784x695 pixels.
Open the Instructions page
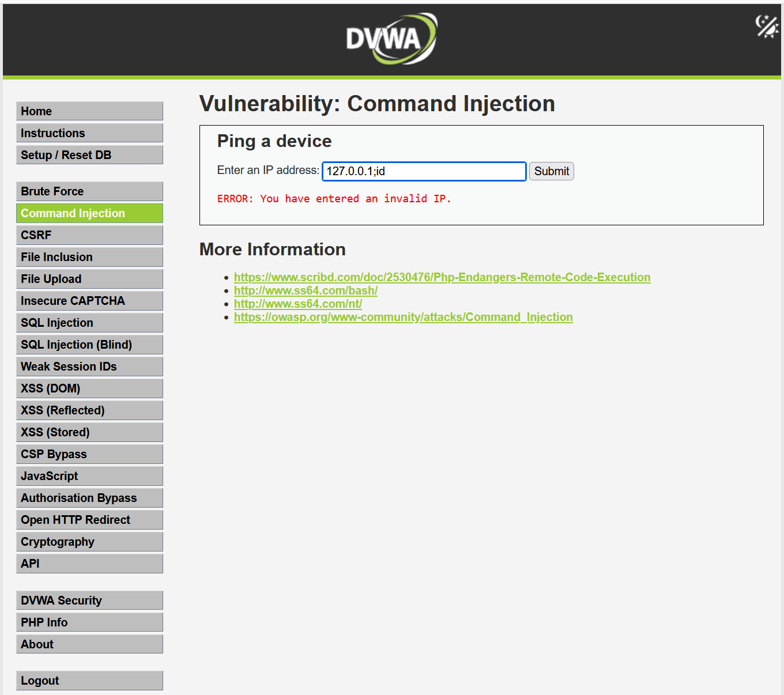point(89,133)
